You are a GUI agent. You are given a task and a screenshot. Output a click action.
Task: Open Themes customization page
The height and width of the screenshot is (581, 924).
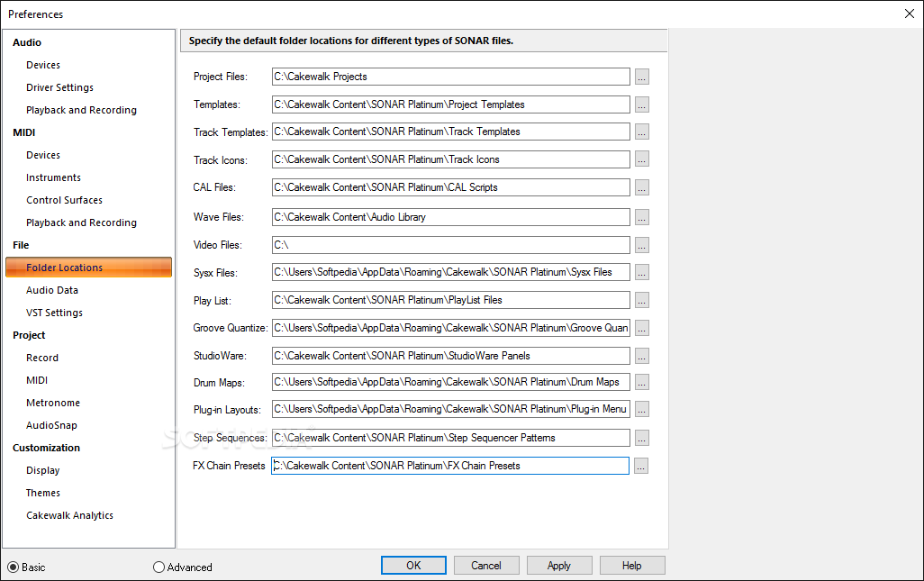point(42,493)
